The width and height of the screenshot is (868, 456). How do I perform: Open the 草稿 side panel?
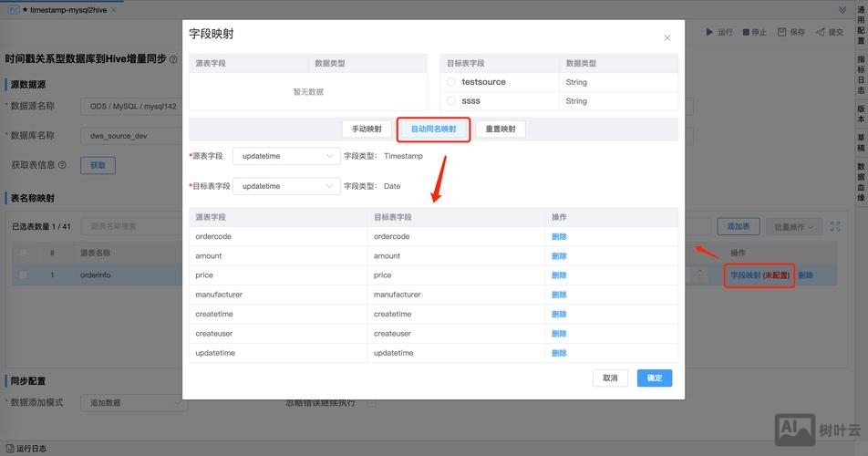point(861,143)
